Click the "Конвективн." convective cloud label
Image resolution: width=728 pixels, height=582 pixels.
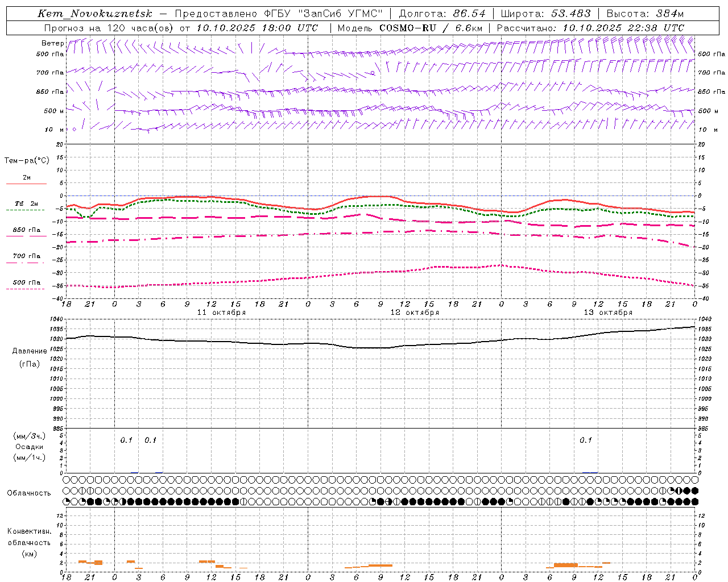click(29, 531)
